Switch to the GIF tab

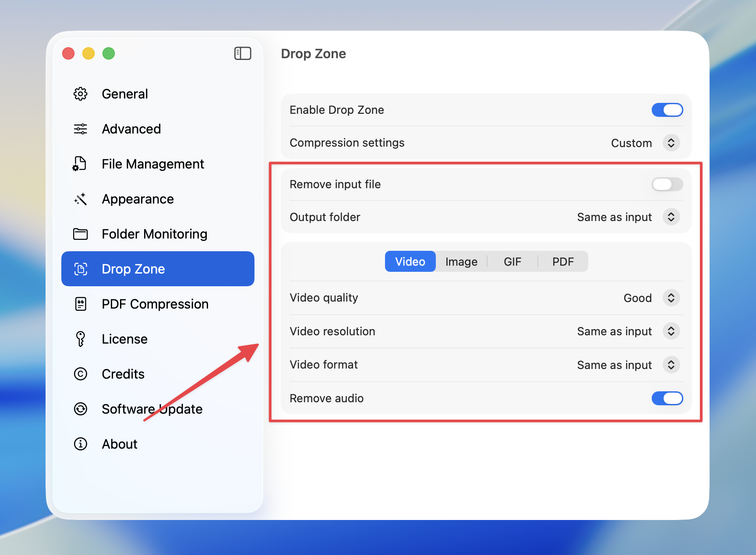(x=512, y=261)
